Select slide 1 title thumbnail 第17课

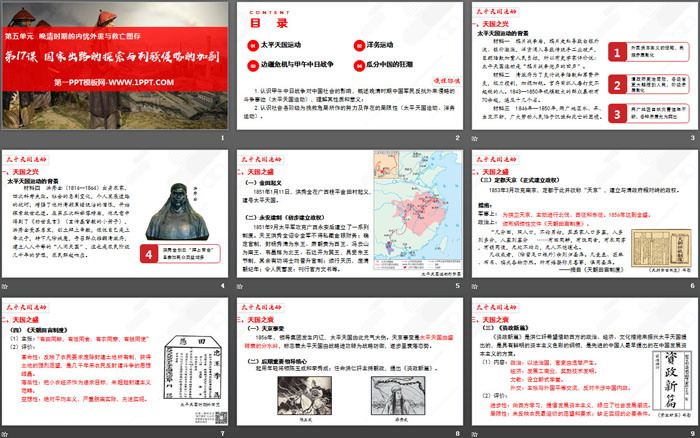(x=115, y=66)
